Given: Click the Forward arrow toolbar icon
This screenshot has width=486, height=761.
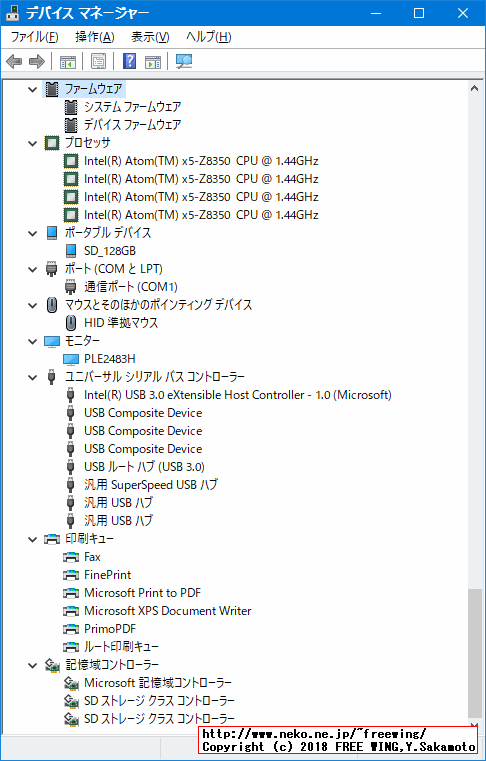Looking at the screenshot, I should pyautogui.click(x=37, y=61).
